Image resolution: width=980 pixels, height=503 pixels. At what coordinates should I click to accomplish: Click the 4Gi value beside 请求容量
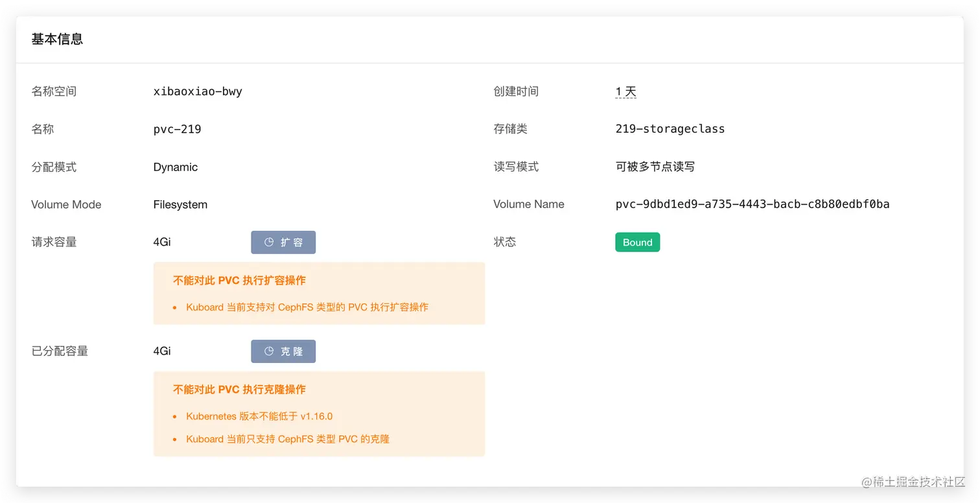point(162,242)
